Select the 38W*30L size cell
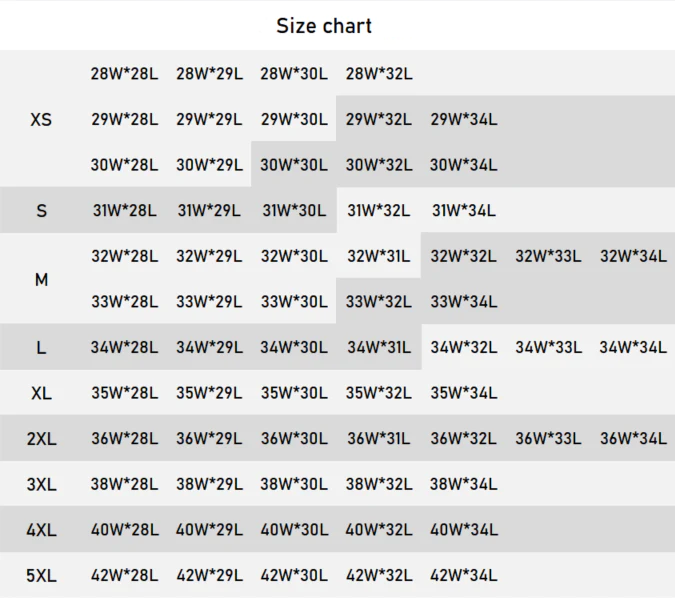Image resolution: width=675 pixels, height=599 pixels. tap(294, 484)
